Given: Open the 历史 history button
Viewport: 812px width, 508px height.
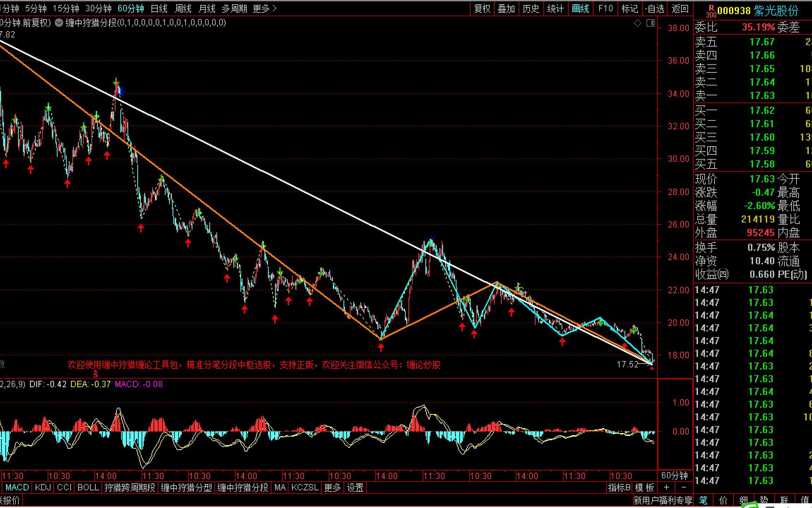Looking at the screenshot, I should coord(531,8).
